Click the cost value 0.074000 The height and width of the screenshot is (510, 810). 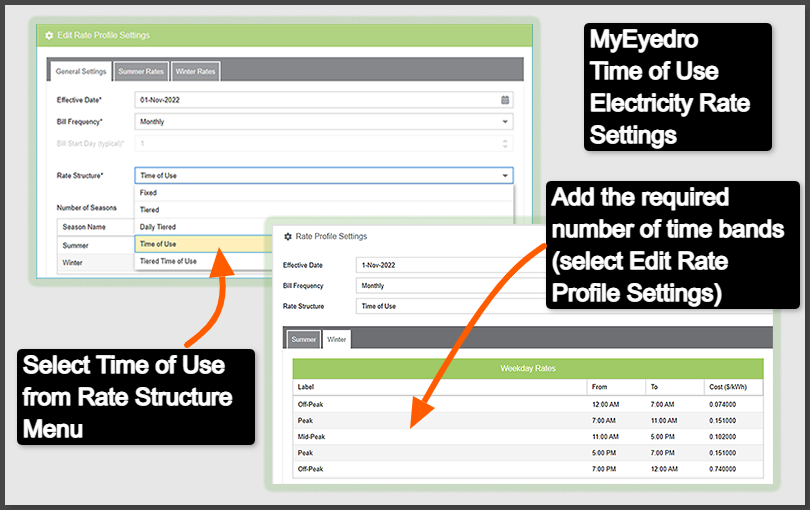point(722,405)
